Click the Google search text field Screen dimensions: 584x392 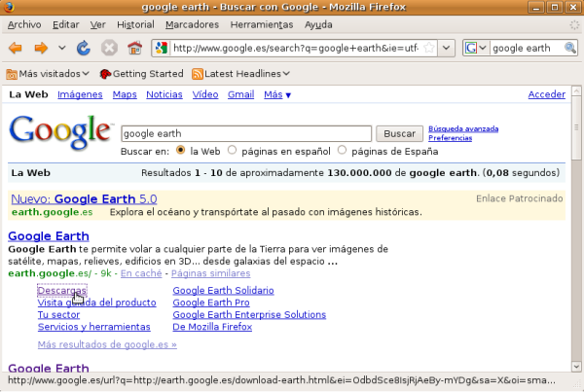pyautogui.click(x=245, y=133)
